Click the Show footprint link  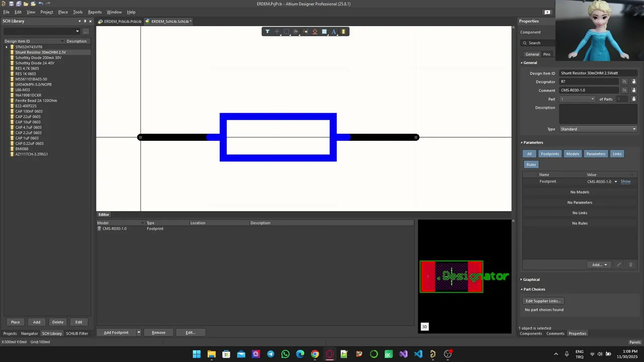625,182
